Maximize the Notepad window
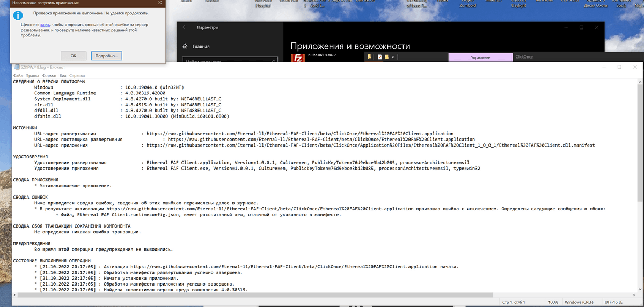The image size is (644, 307). click(x=619, y=67)
